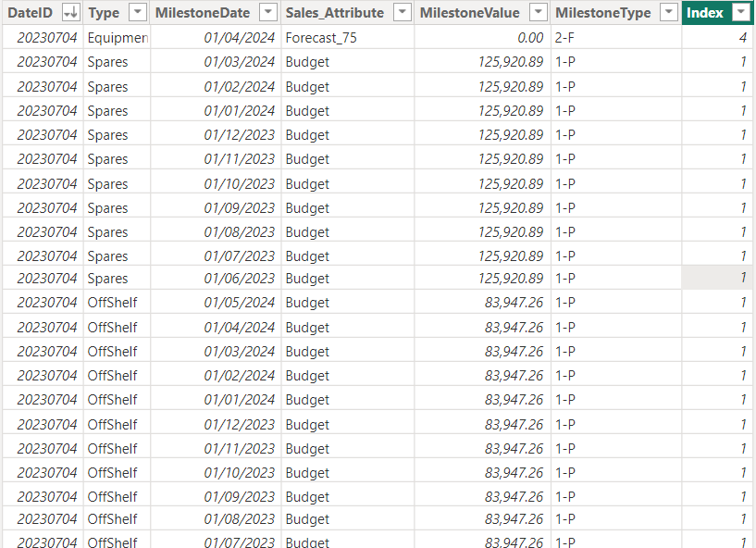
Task: Click the OffShelf 01/02/2024 date cell
Action: 216,376
